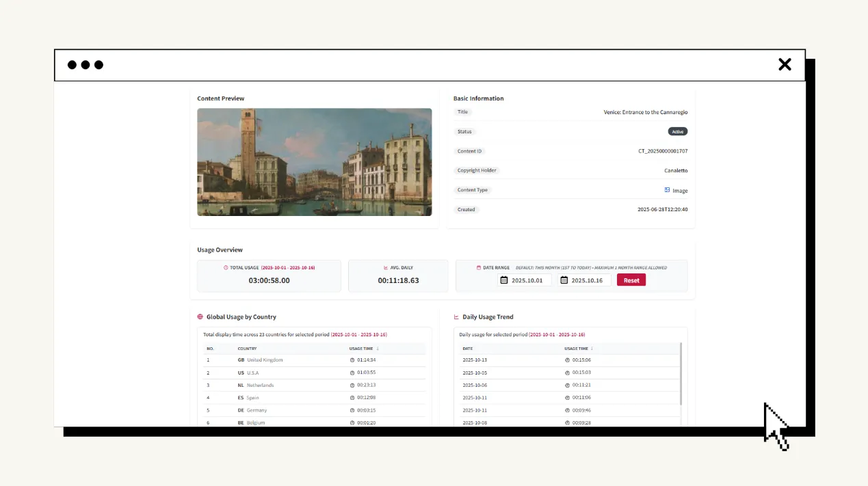Click the Reset button in Date Range
This screenshot has width=868, height=486.
click(631, 280)
